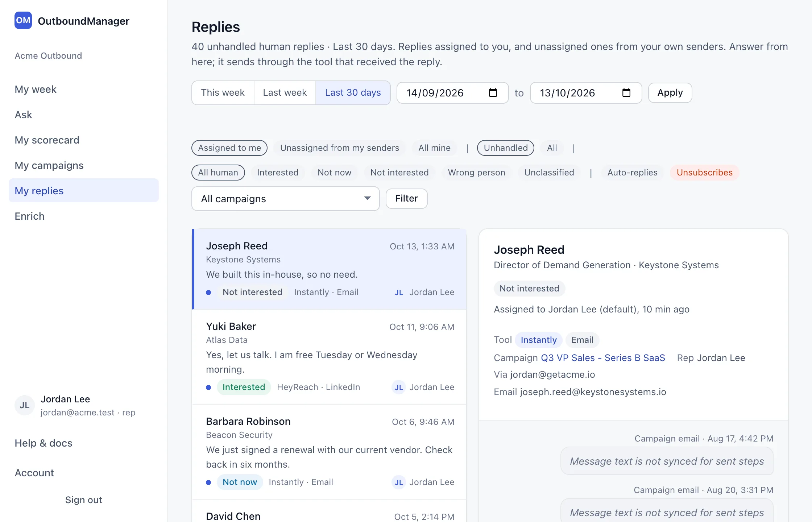
Task: Open calendar picker for end date 13/10/2026
Action: [x=626, y=93]
